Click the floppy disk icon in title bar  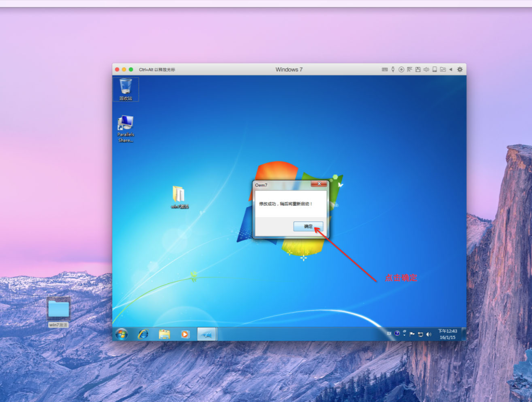(418, 70)
